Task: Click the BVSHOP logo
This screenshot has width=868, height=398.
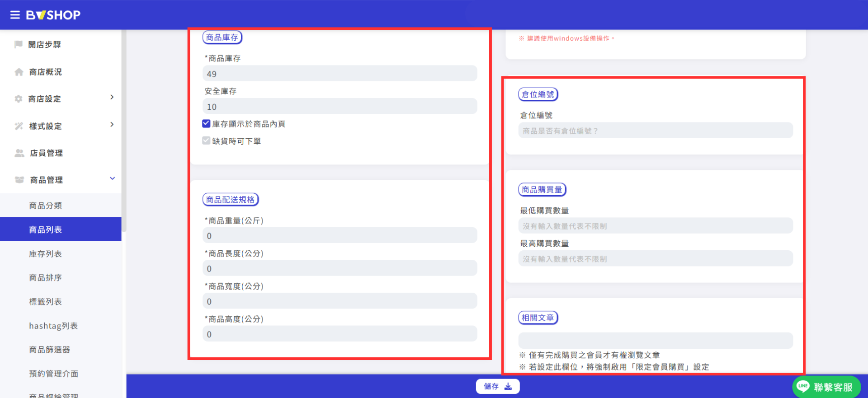Action: point(53,15)
